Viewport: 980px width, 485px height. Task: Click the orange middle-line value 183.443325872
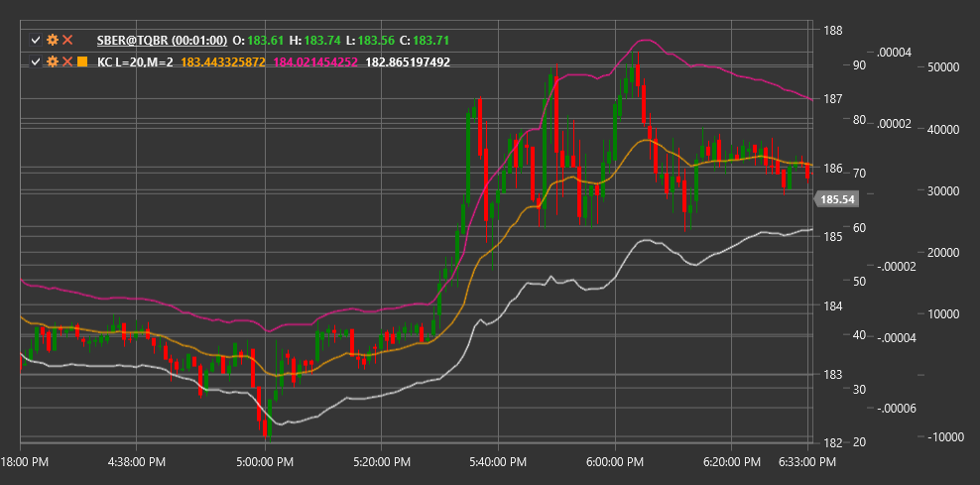click(x=223, y=62)
